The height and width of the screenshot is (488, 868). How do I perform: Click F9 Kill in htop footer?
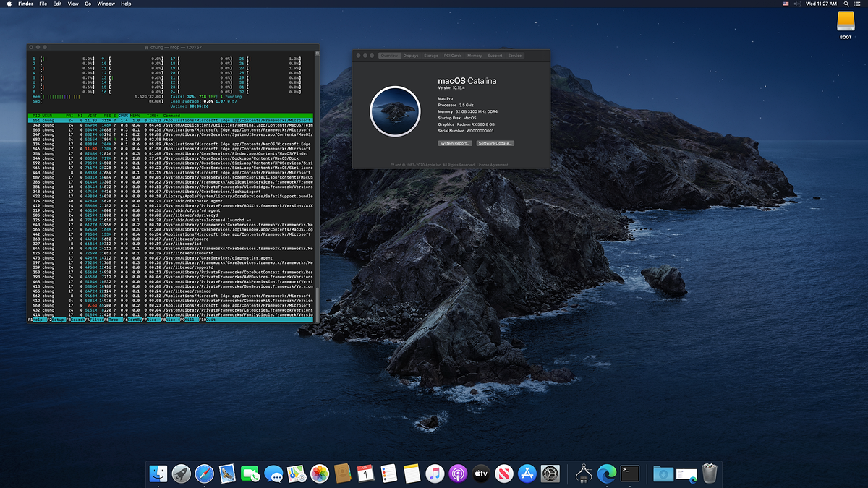pos(188,319)
